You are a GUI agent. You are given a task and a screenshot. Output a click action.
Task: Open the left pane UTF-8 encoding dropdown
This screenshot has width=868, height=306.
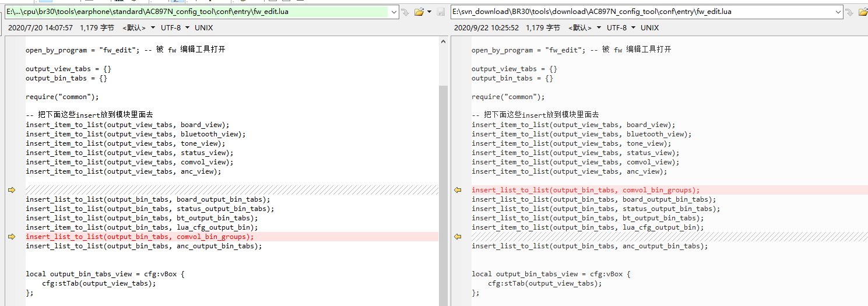(x=175, y=27)
